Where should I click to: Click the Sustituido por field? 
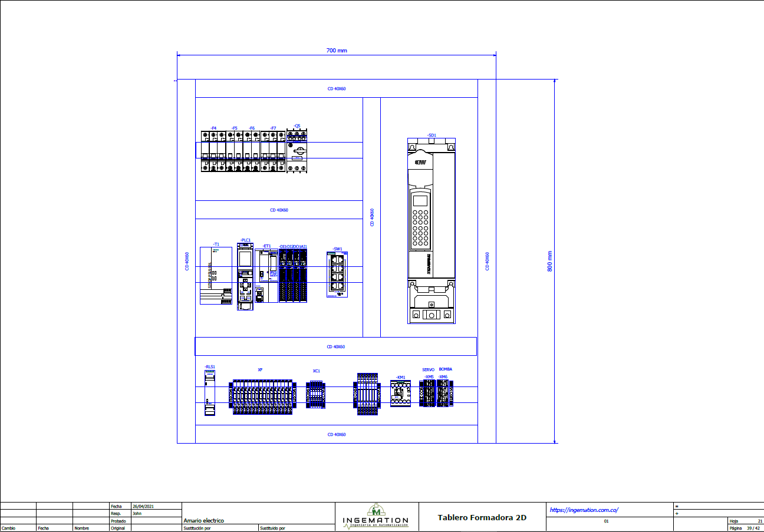[272, 528]
